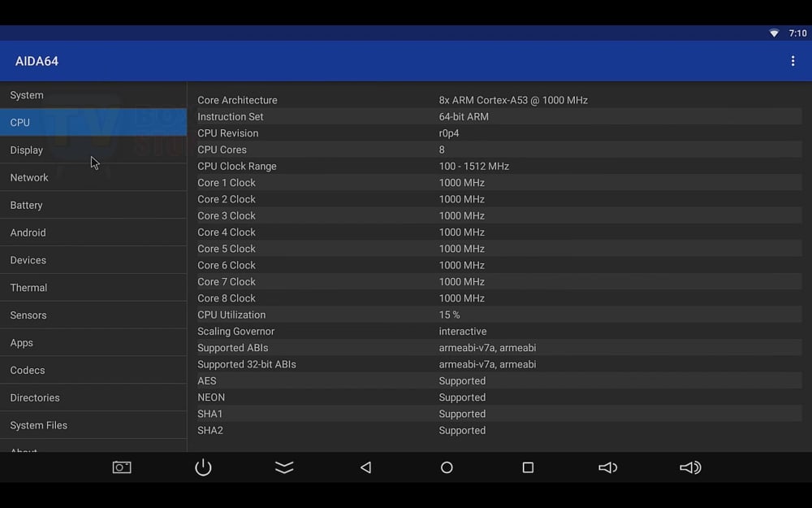Go to Home with the circle icon
The image size is (812, 508).
pos(447,467)
